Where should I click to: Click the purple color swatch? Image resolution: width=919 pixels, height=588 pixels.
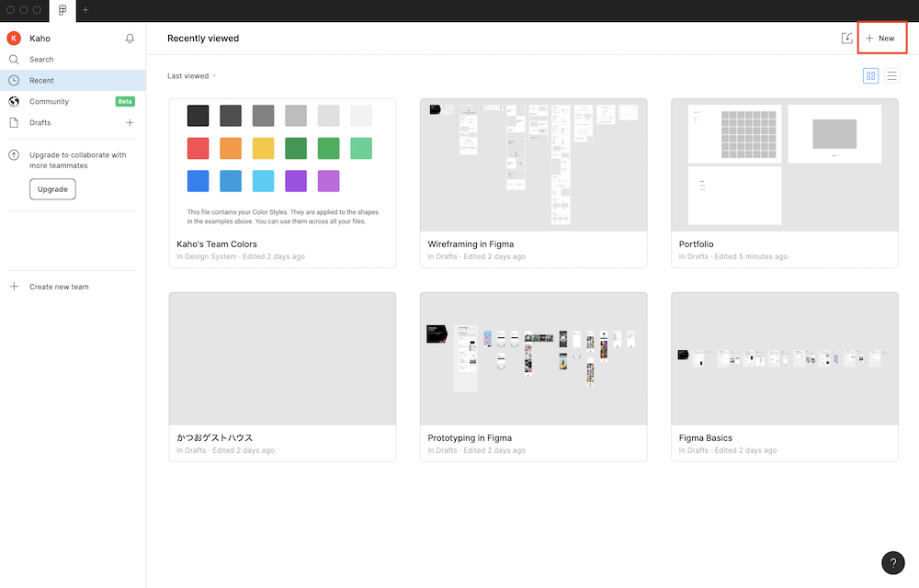[296, 181]
